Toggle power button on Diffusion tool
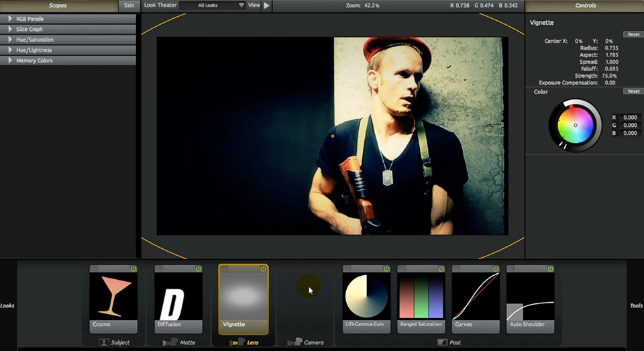Screen dimensions: 644x351 (x=199, y=269)
